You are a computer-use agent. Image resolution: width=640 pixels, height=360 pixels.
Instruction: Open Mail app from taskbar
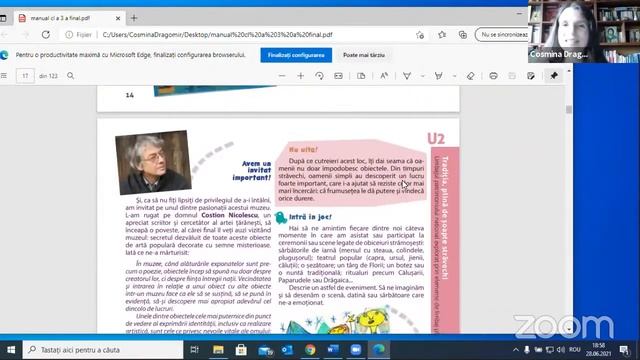click(x=264, y=350)
